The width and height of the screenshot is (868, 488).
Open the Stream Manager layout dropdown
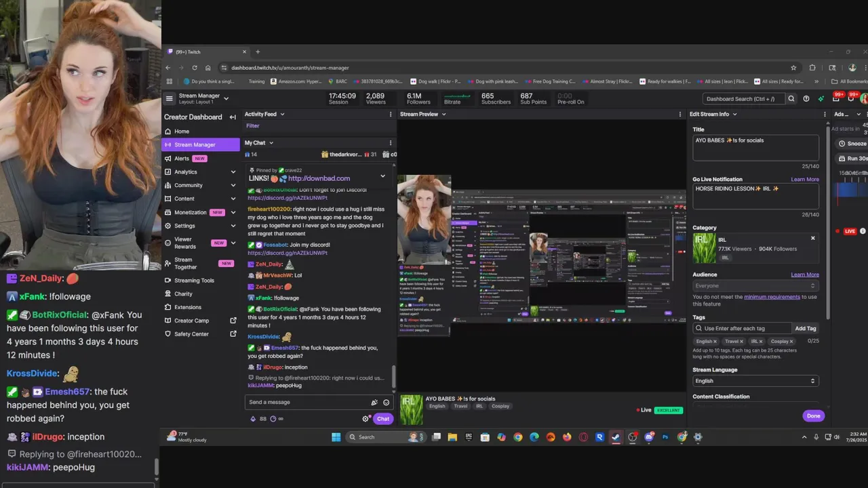click(226, 98)
